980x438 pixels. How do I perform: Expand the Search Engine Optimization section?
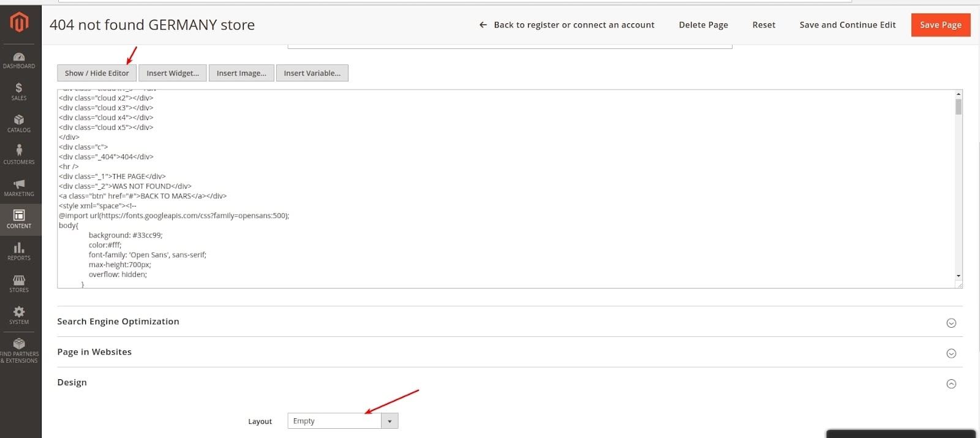tap(510, 322)
